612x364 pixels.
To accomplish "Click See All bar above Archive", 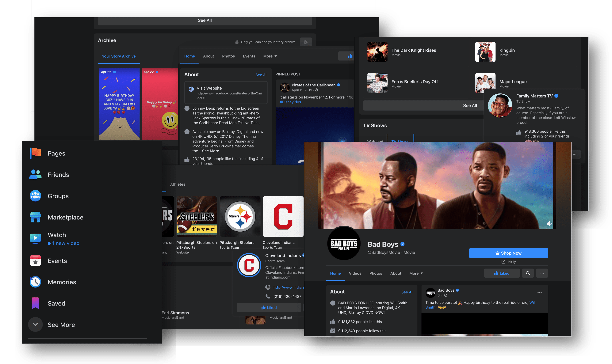I will pos(205,21).
